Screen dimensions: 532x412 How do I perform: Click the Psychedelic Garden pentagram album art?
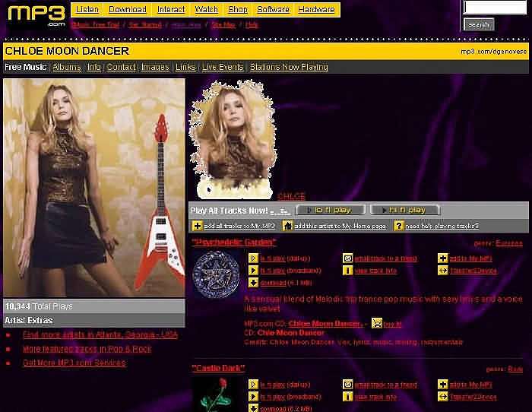click(x=216, y=274)
